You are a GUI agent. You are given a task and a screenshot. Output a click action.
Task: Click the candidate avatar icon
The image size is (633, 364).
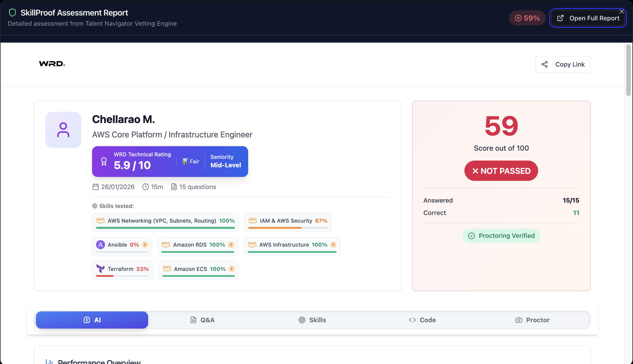point(63,130)
